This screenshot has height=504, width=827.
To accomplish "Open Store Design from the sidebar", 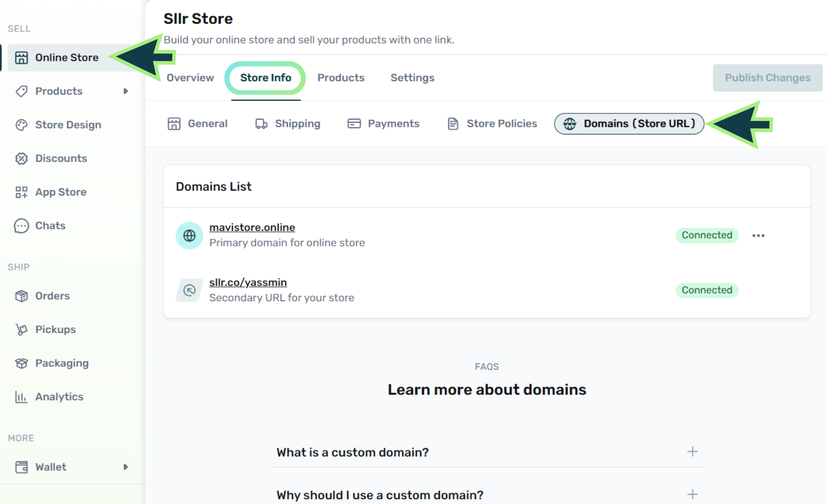I will click(68, 124).
